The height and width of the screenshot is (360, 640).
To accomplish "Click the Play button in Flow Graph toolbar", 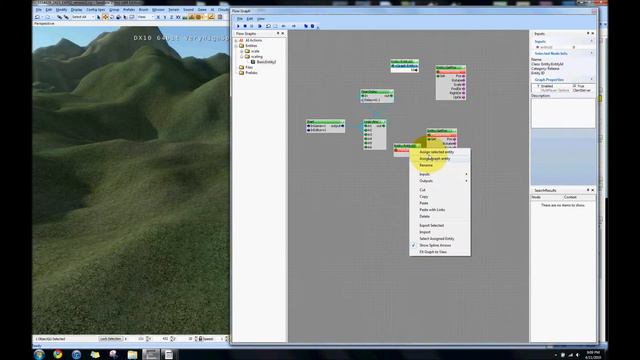I will (x=238, y=26).
